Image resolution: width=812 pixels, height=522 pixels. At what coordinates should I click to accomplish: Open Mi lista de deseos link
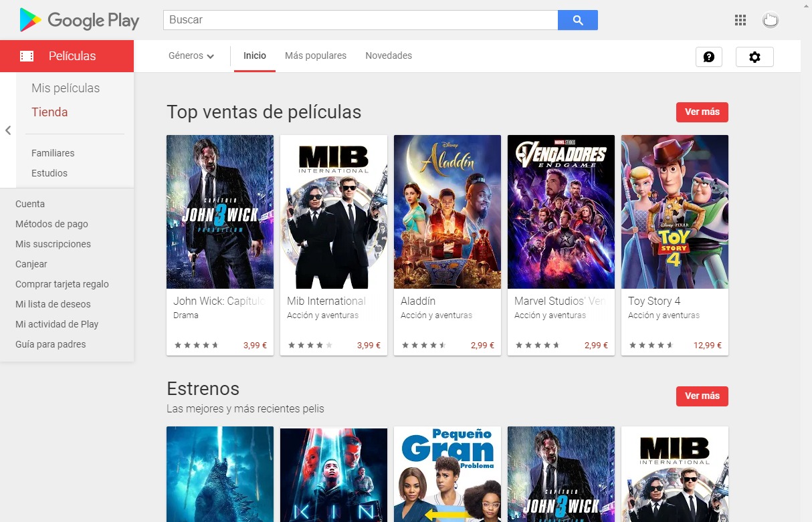point(53,304)
